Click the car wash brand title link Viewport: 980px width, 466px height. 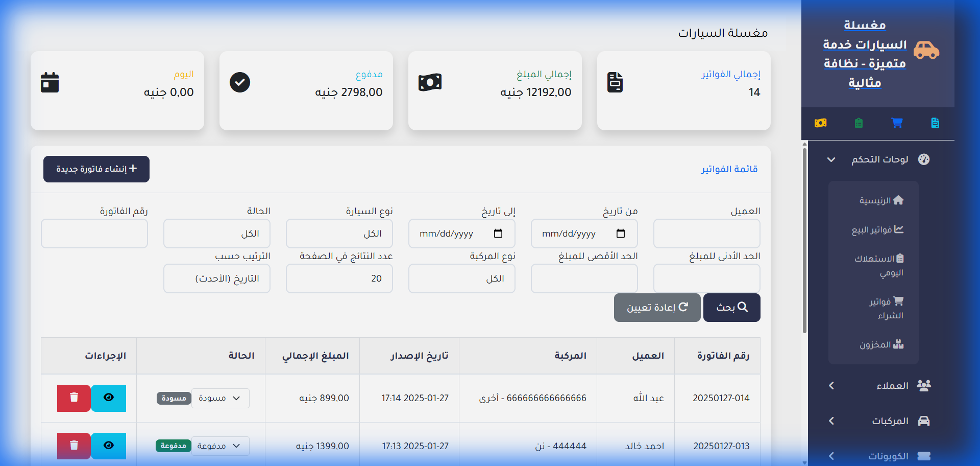(x=865, y=54)
